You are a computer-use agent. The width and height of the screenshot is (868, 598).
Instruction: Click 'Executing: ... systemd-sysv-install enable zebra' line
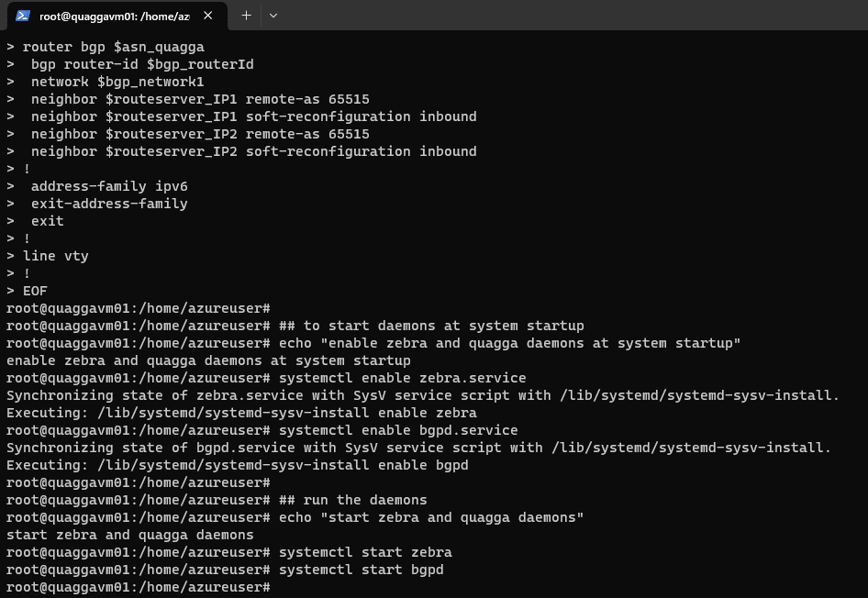coord(241,413)
